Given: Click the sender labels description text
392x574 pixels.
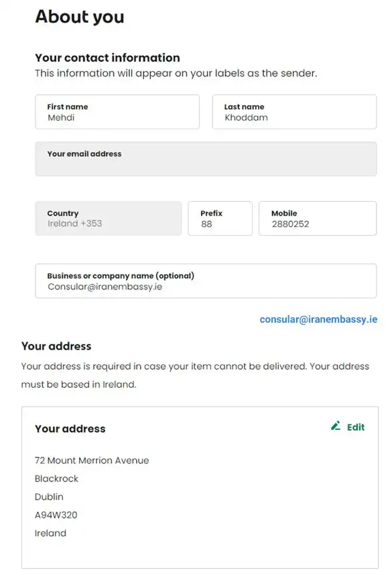Looking at the screenshot, I should point(176,73).
